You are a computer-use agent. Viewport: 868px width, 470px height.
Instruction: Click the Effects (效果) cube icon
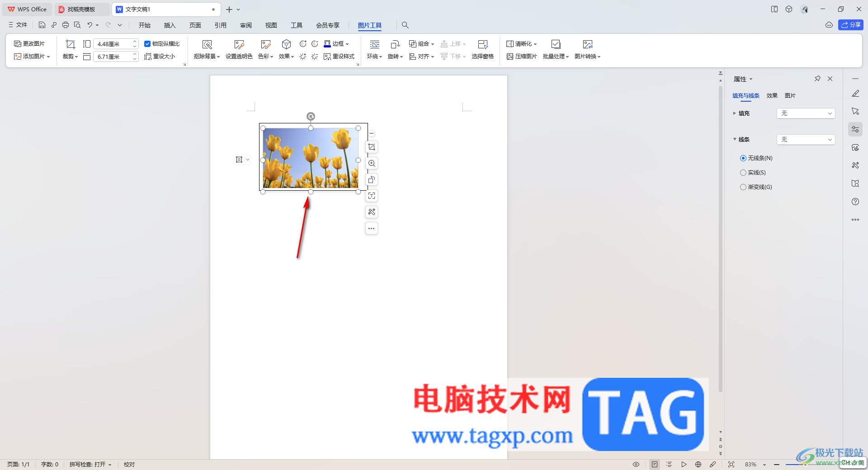click(x=286, y=44)
